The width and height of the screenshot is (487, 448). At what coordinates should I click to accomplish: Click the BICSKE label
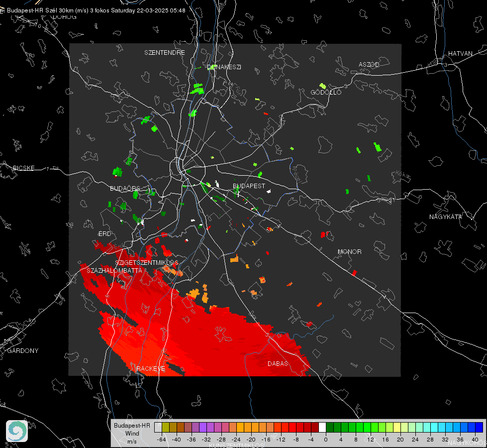(23, 168)
